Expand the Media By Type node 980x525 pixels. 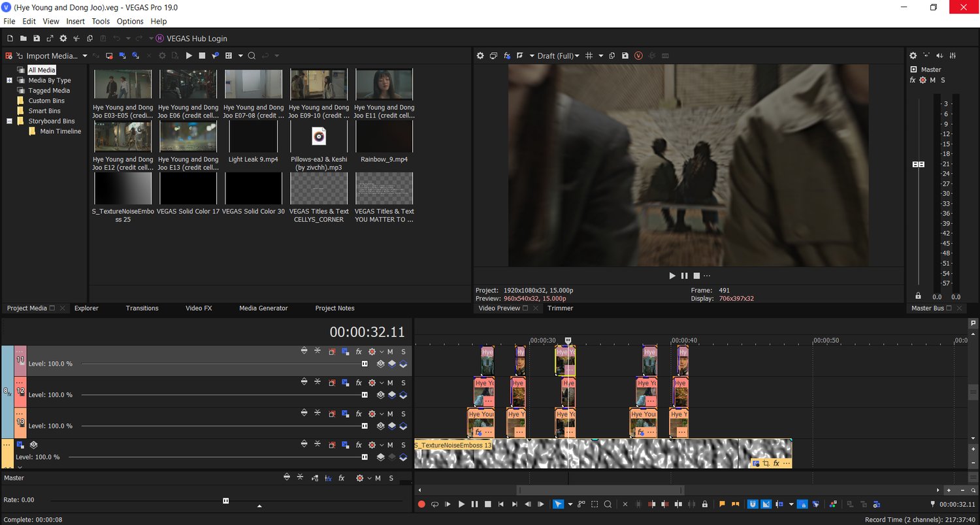(10, 80)
